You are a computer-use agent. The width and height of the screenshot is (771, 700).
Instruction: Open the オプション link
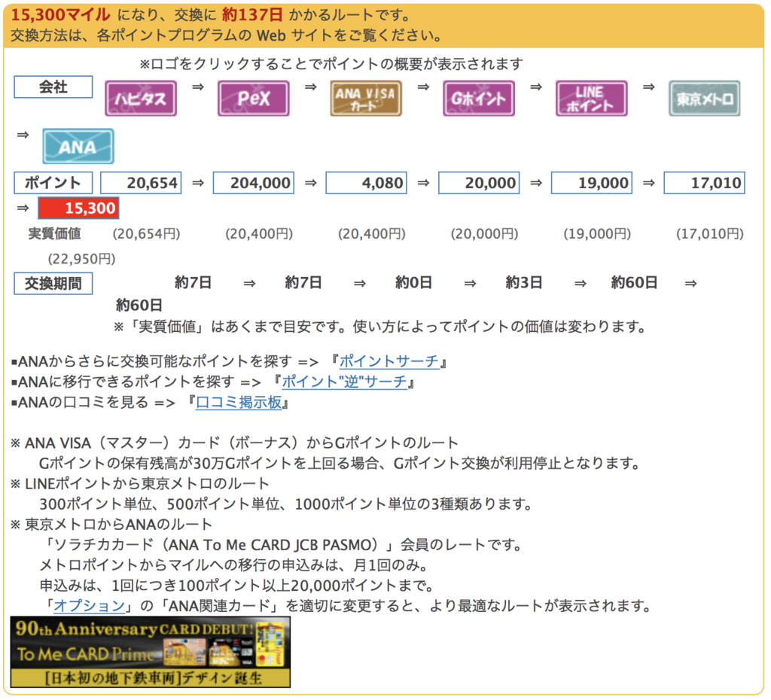[x=89, y=606]
